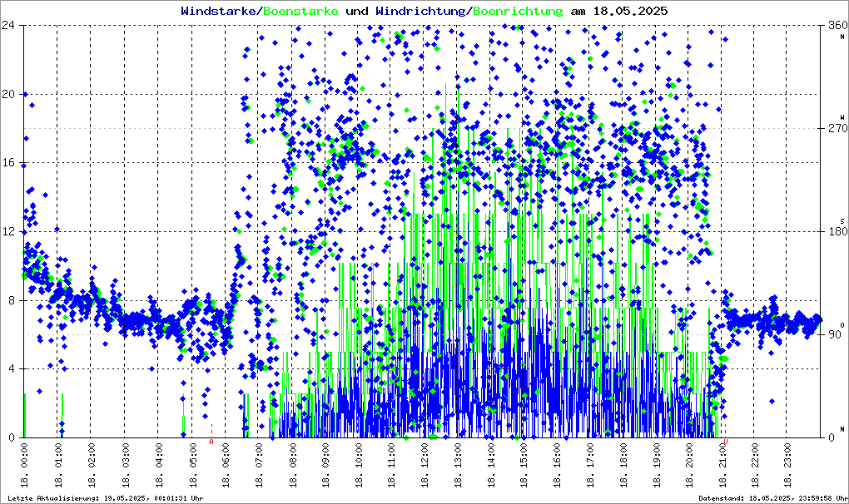Click the left axis value 12

7,231
